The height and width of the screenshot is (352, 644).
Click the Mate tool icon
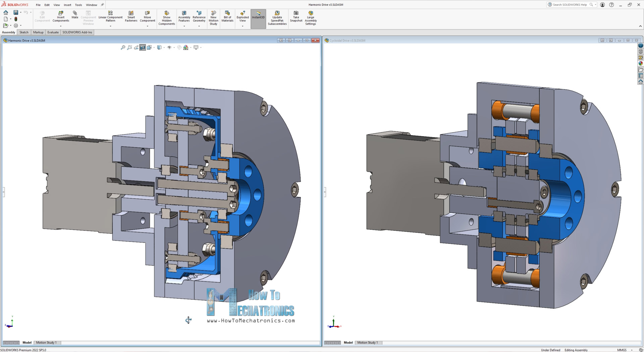point(75,13)
